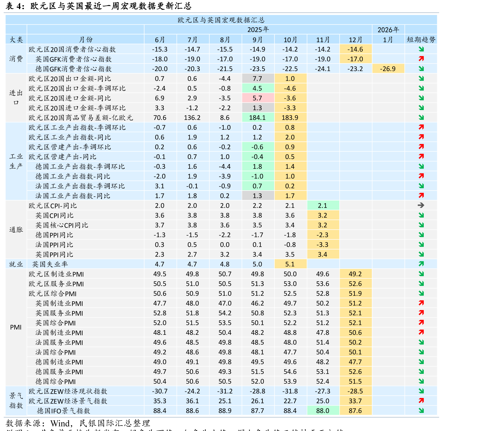Click the trend arrow for 法国制造业PMI

point(421,332)
